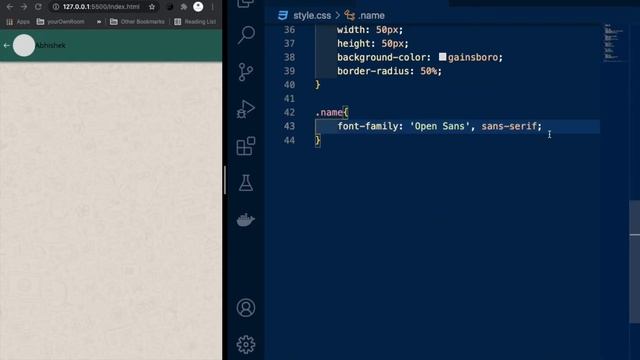Open the Source Control view
This screenshot has width=640, height=360.
(246, 72)
